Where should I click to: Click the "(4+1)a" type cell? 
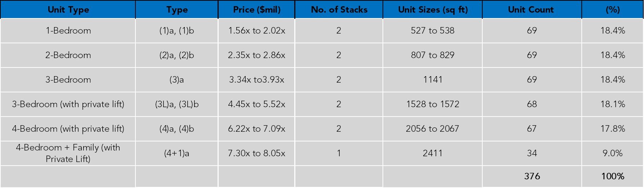point(176,153)
